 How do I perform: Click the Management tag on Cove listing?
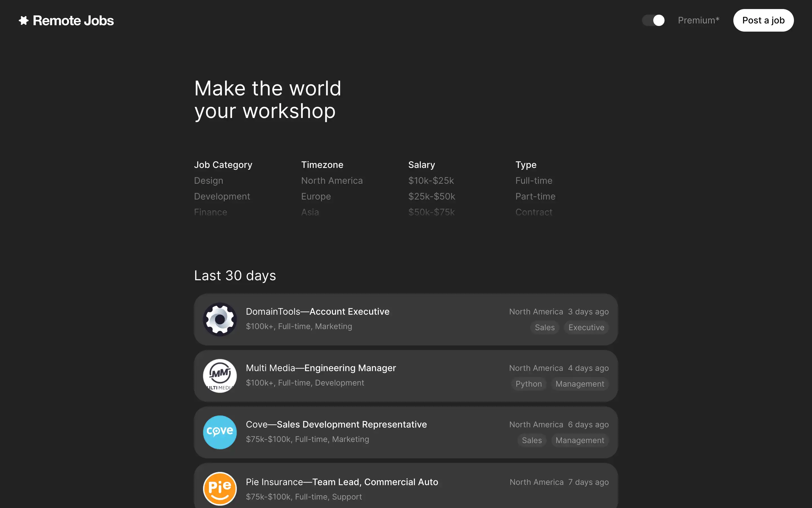click(x=580, y=441)
